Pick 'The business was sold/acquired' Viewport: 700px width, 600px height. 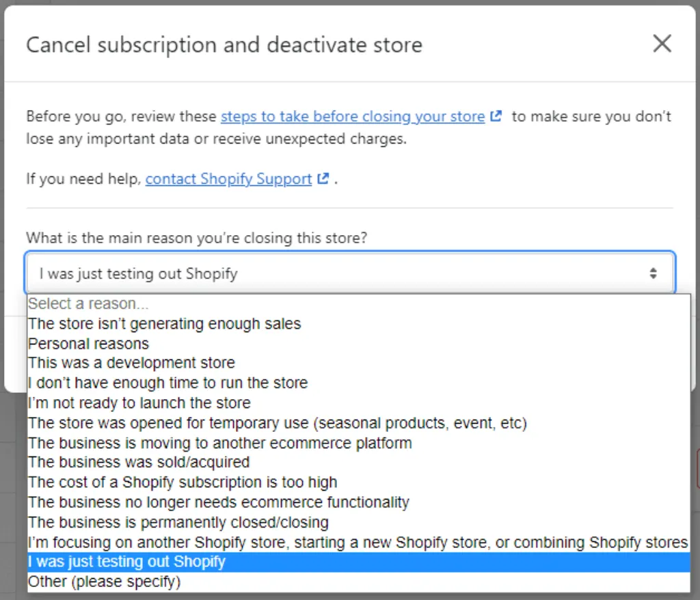(x=358, y=462)
